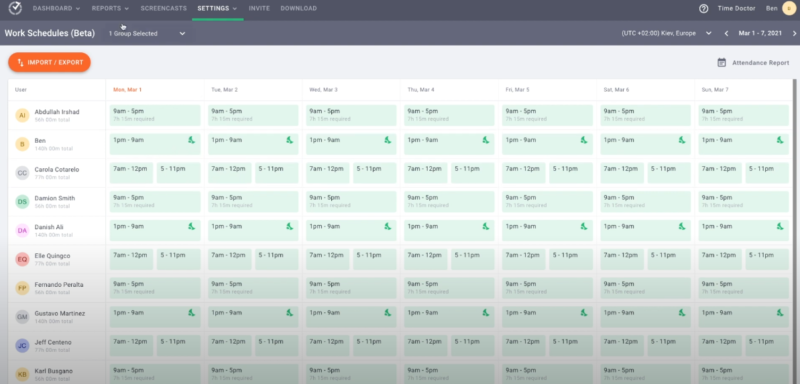
Task: Click the Gustavo Martinez user name
Action: point(60,314)
